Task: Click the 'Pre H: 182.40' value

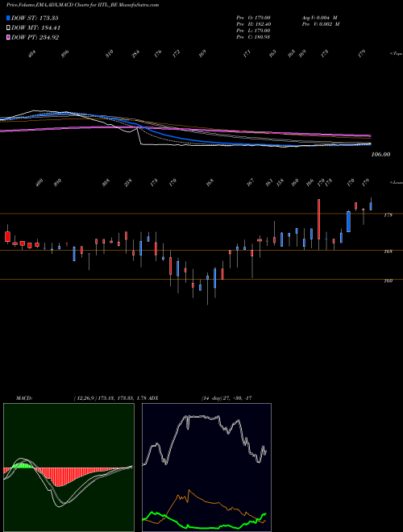Action: pos(253,24)
